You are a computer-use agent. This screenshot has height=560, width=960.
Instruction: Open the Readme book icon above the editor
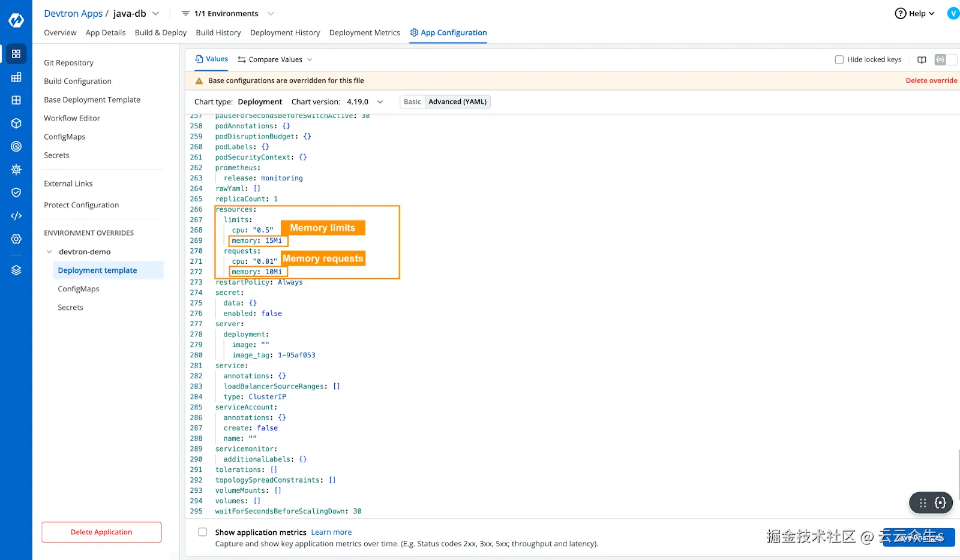[922, 59]
